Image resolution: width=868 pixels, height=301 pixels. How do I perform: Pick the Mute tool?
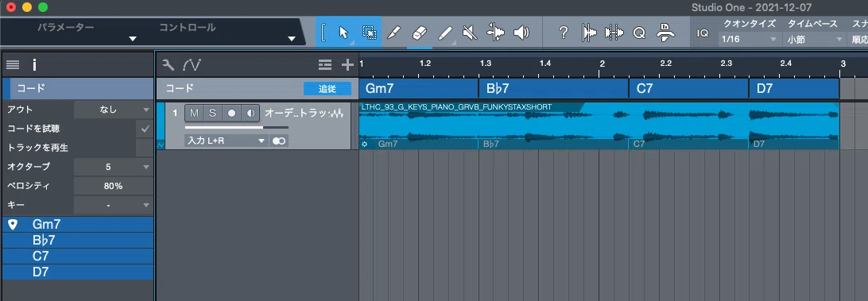click(x=470, y=33)
